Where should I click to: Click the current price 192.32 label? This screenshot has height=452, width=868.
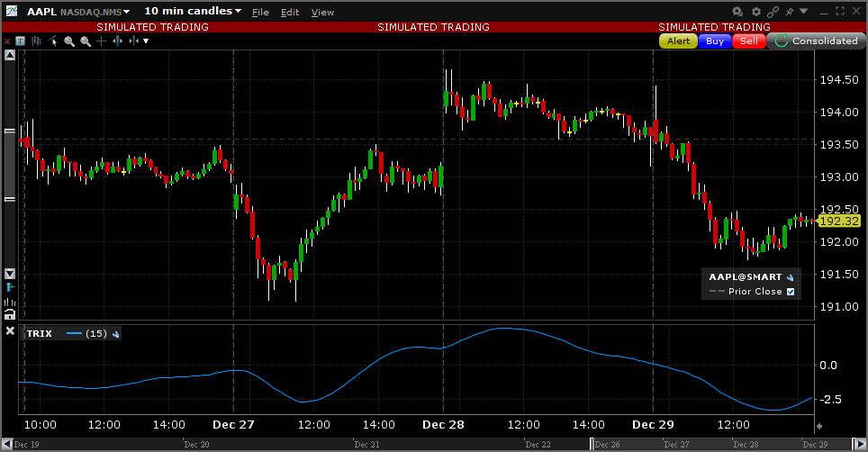(838, 221)
